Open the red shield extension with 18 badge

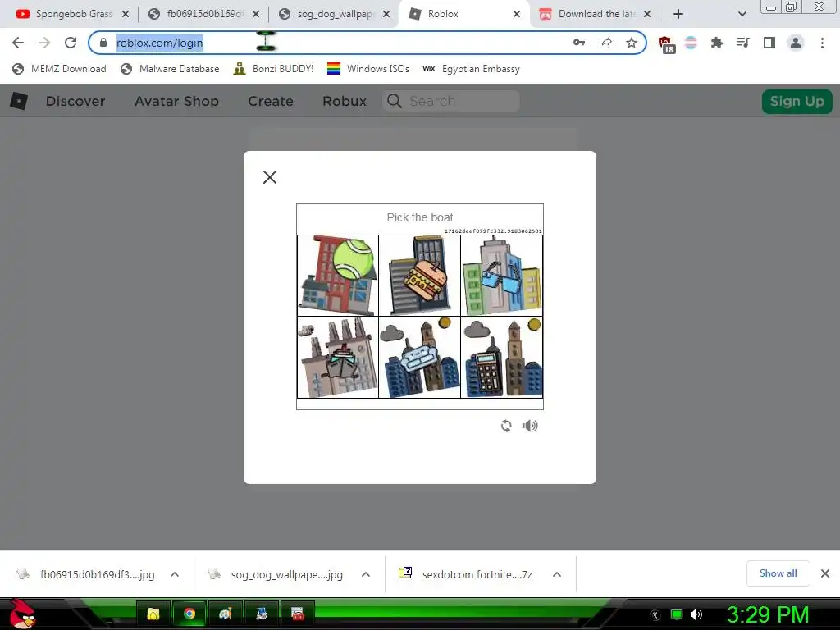[x=666, y=44]
